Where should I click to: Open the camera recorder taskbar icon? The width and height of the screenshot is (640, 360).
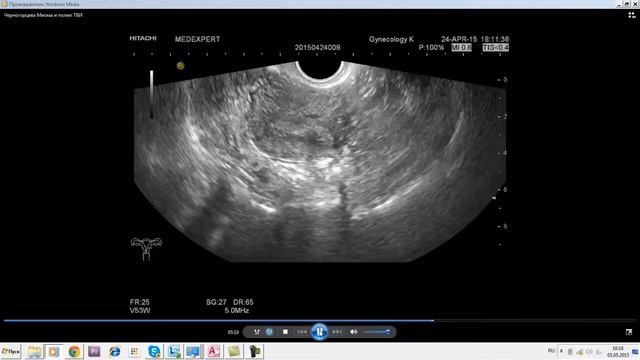point(255,351)
